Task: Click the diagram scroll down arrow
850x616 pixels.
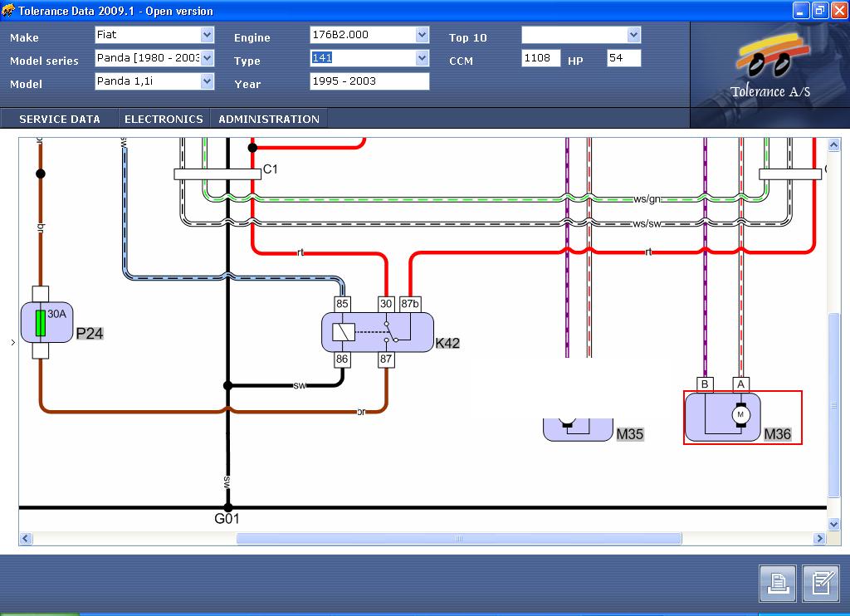Action: pyautogui.click(x=833, y=524)
